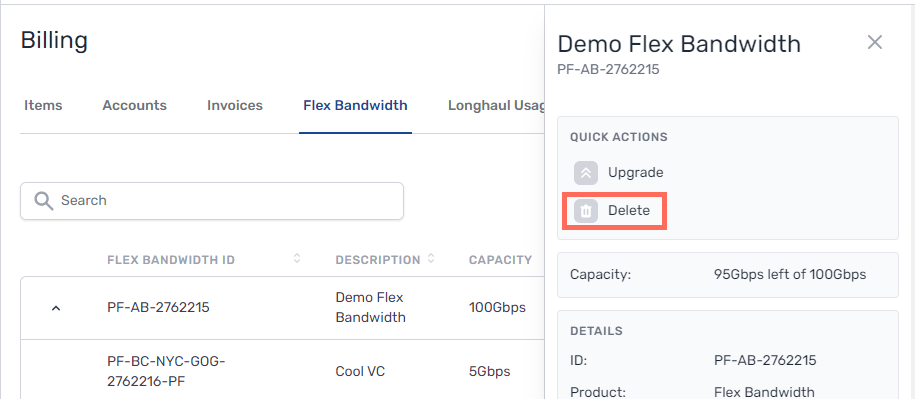Screen dimensions: 915x399
Task: Select the Flex Bandwidth tab
Action: point(355,106)
